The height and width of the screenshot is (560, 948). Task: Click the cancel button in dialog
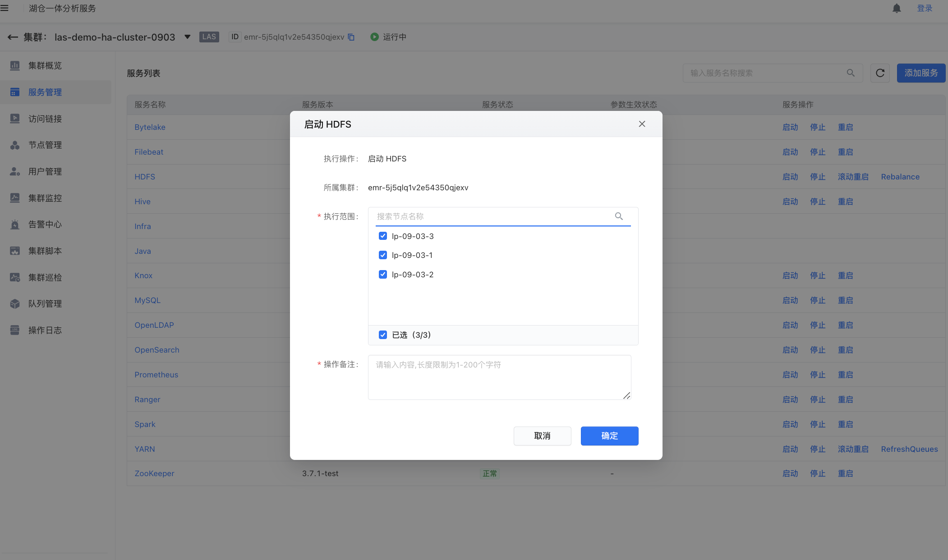pyautogui.click(x=542, y=436)
